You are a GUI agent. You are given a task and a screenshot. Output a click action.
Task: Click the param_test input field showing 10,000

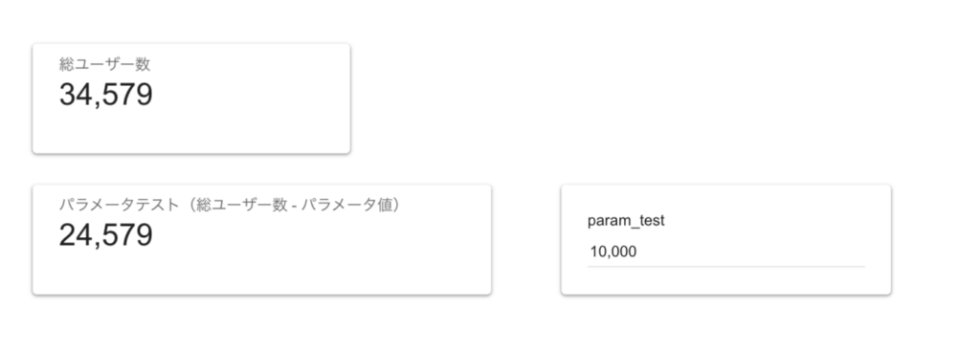point(725,252)
